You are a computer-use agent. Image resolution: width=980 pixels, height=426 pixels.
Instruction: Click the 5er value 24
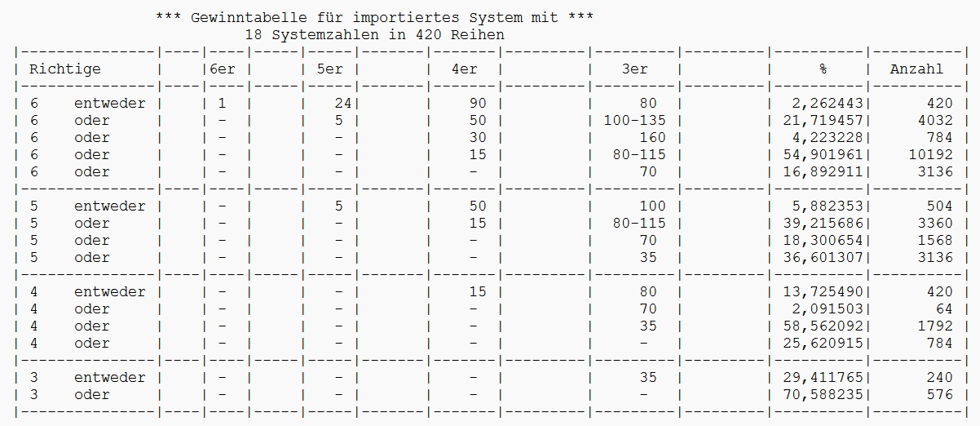click(x=342, y=103)
